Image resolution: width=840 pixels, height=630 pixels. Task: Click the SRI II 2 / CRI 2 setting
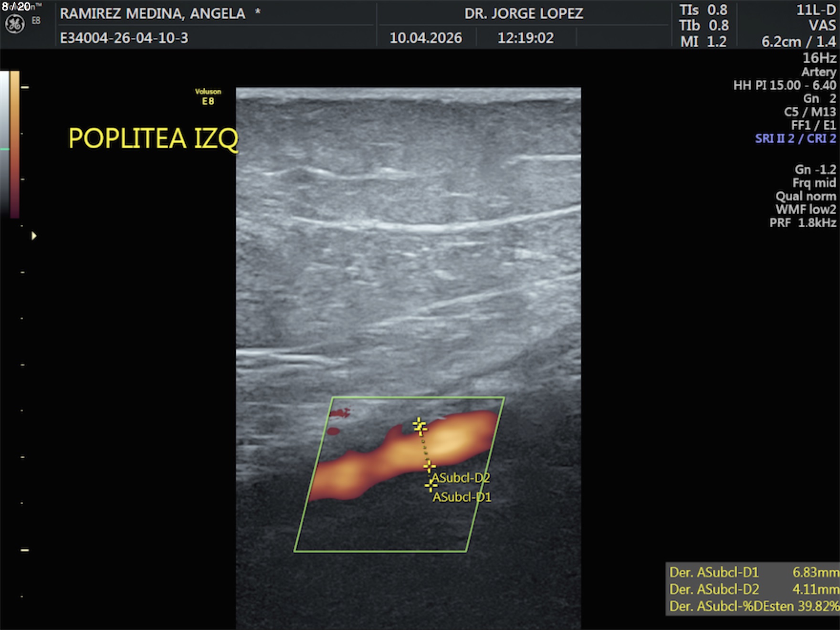pos(795,138)
